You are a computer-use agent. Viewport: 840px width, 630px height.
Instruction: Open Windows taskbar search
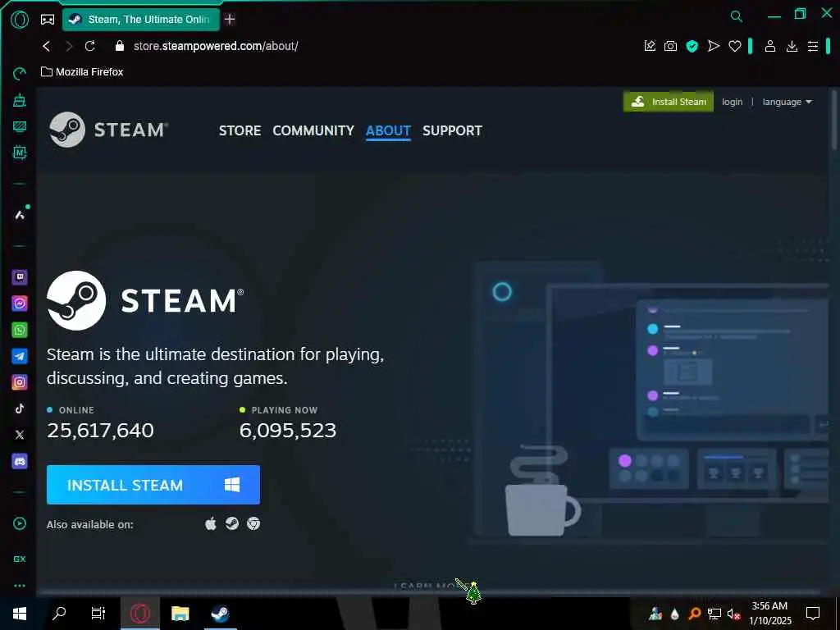tap(59, 614)
